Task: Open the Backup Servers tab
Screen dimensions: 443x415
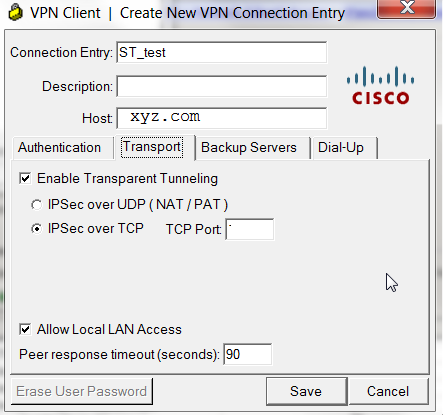Action: point(249,148)
